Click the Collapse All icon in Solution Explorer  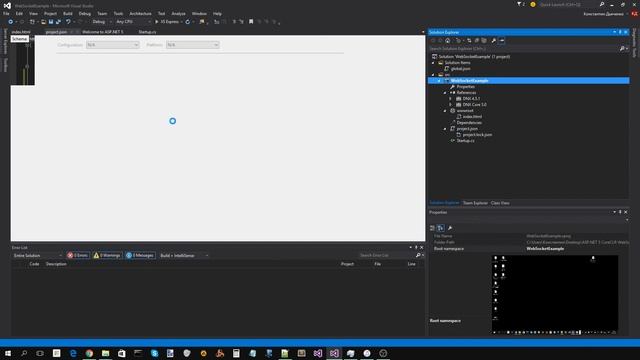click(476, 40)
